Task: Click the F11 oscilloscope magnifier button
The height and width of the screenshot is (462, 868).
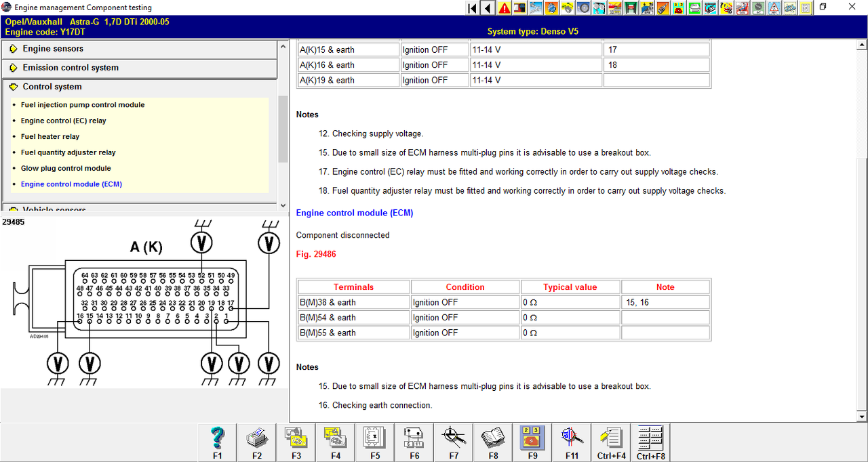Action: (572, 443)
